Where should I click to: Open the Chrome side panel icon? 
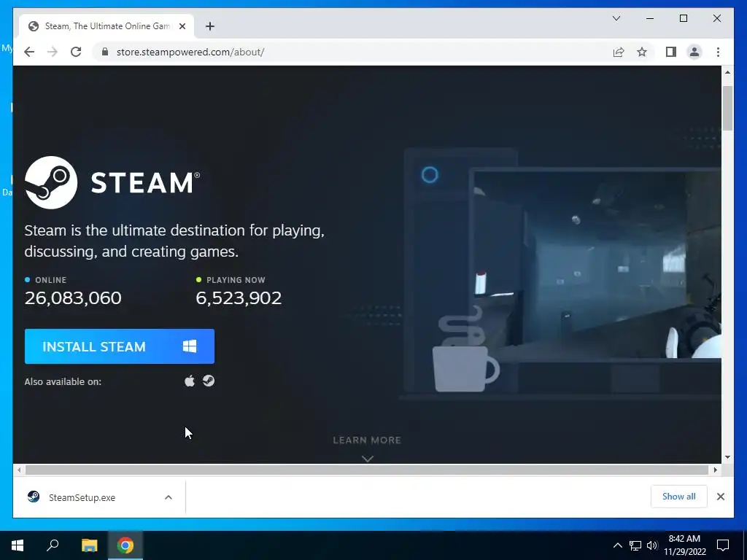point(671,52)
